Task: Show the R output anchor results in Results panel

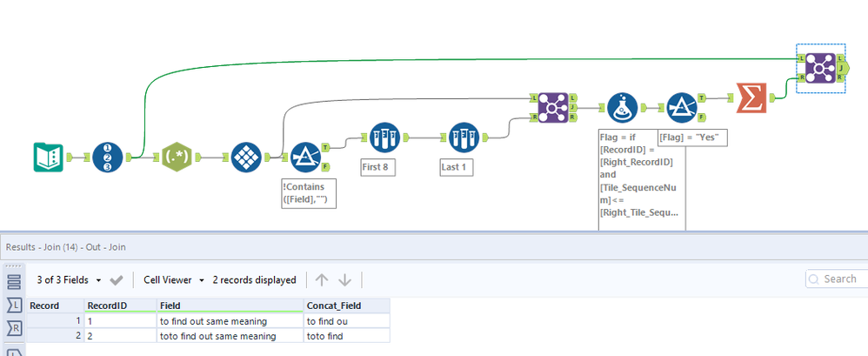Action: pyautogui.click(x=15, y=328)
